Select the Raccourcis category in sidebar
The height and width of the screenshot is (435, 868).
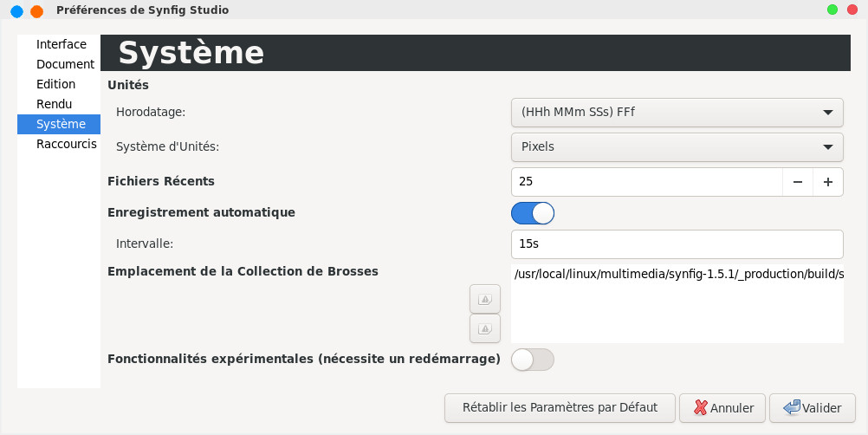click(x=66, y=144)
